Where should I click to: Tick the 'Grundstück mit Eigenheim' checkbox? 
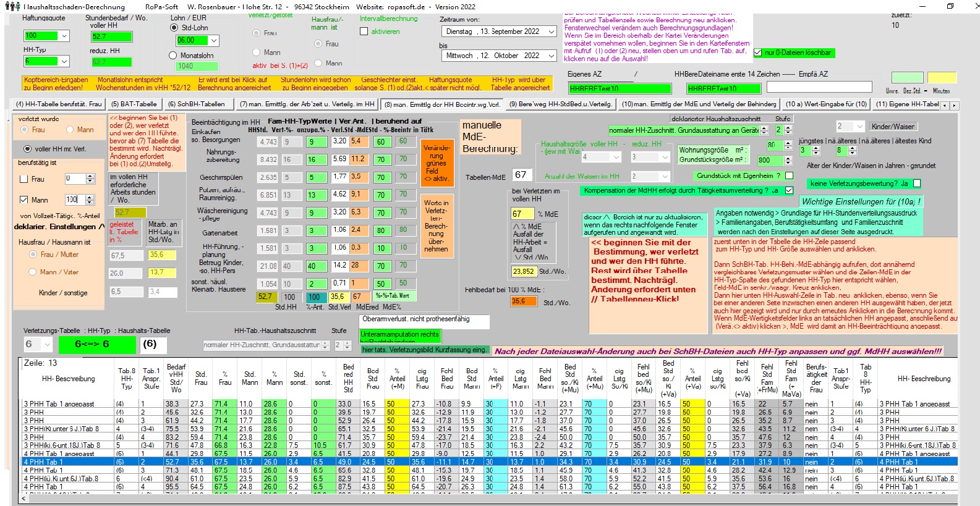789,176
